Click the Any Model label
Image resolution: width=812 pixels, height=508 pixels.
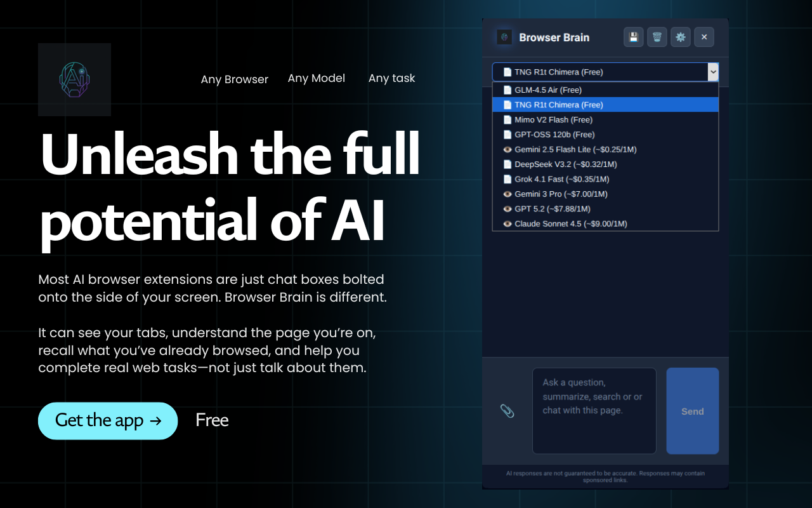tap(317, 78)
